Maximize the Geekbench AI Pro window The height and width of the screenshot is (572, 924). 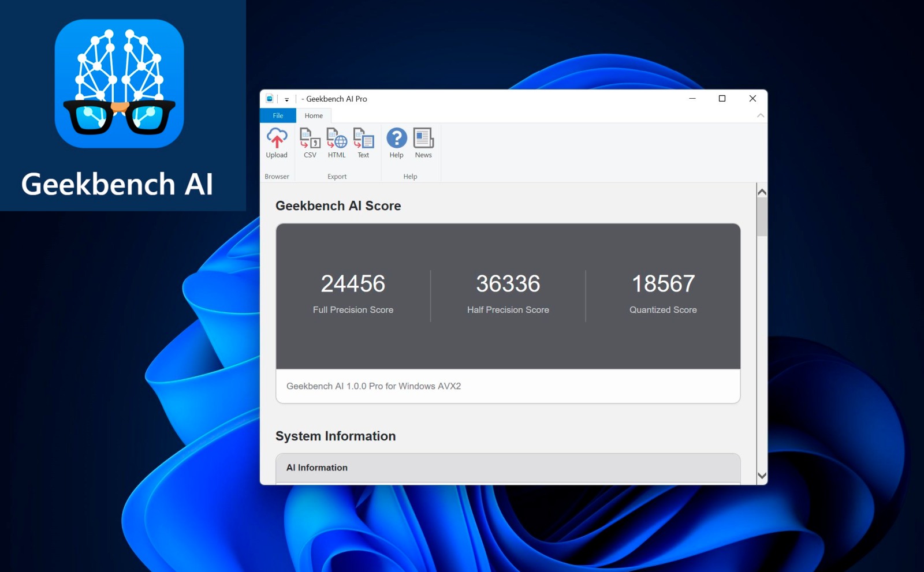click(722, 99)
